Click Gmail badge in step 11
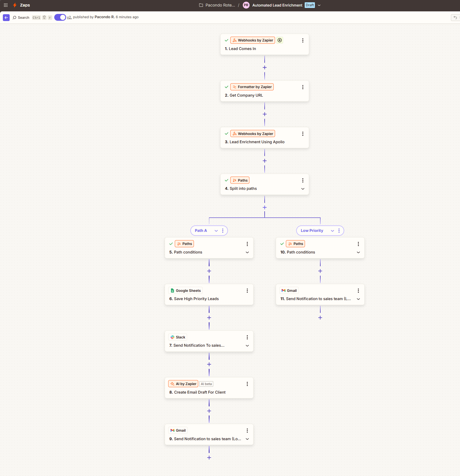The height and width of the screenshot is (476, 460). click(289, 290)
